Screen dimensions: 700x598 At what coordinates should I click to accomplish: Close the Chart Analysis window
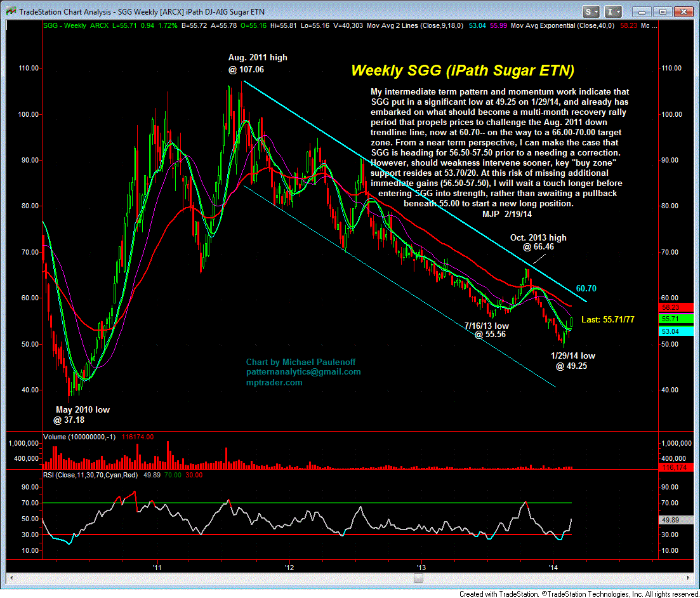683,12
